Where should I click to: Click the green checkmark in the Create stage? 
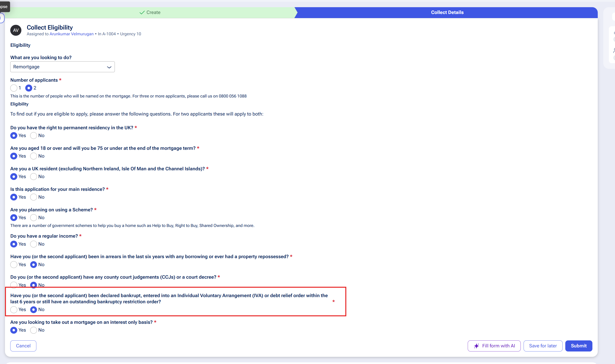click(x=142, y=12)
